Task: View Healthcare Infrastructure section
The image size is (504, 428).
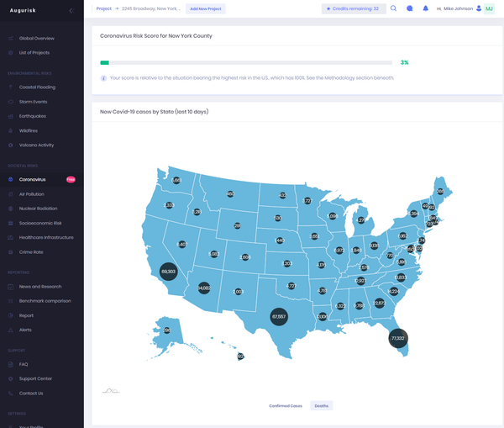Action: click(x=46, y=237)
